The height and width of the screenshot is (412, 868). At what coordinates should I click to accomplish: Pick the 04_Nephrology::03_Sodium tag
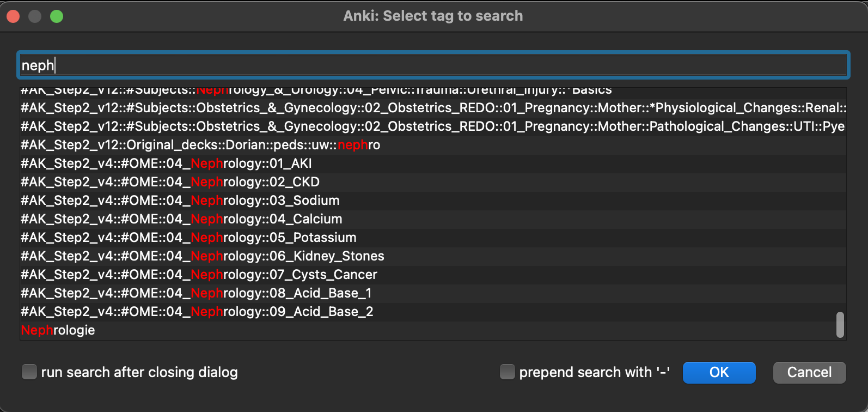pos(180,201)
